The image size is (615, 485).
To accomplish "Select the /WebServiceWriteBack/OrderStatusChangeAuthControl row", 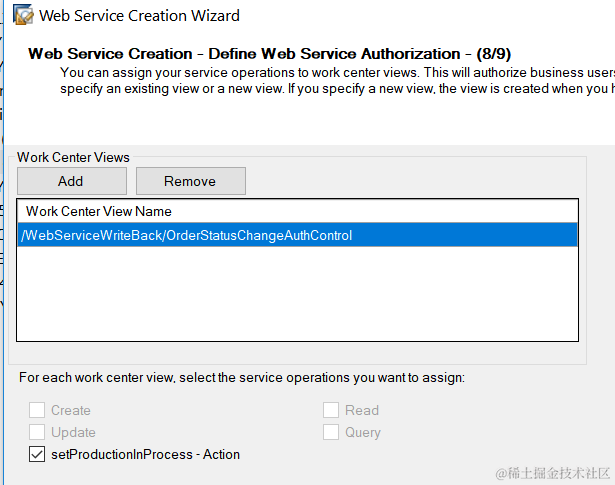I will click(297, 235).
